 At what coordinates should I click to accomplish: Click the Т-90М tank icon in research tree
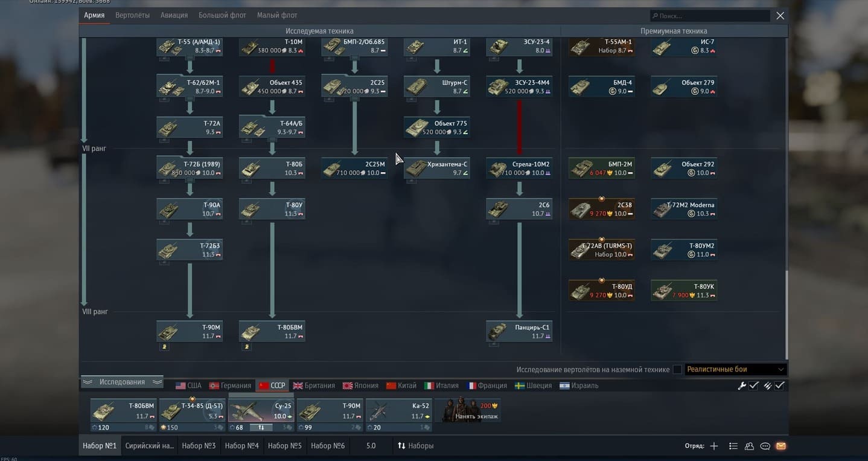pyautogui.click(x=168, y=332)
